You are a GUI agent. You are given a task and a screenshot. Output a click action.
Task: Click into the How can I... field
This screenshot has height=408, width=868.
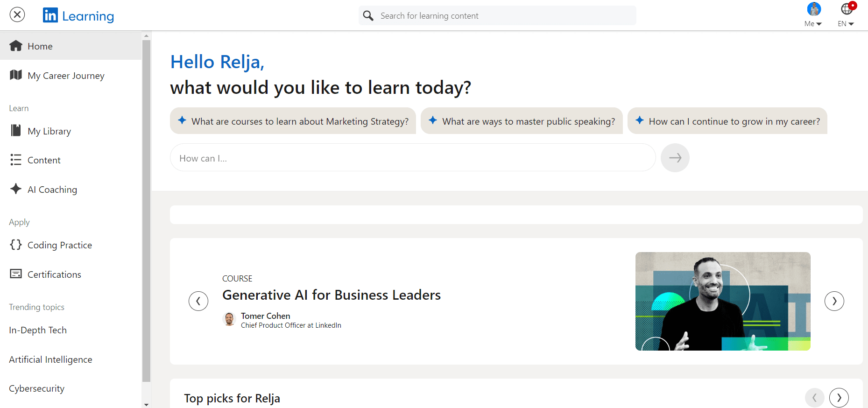413,158
